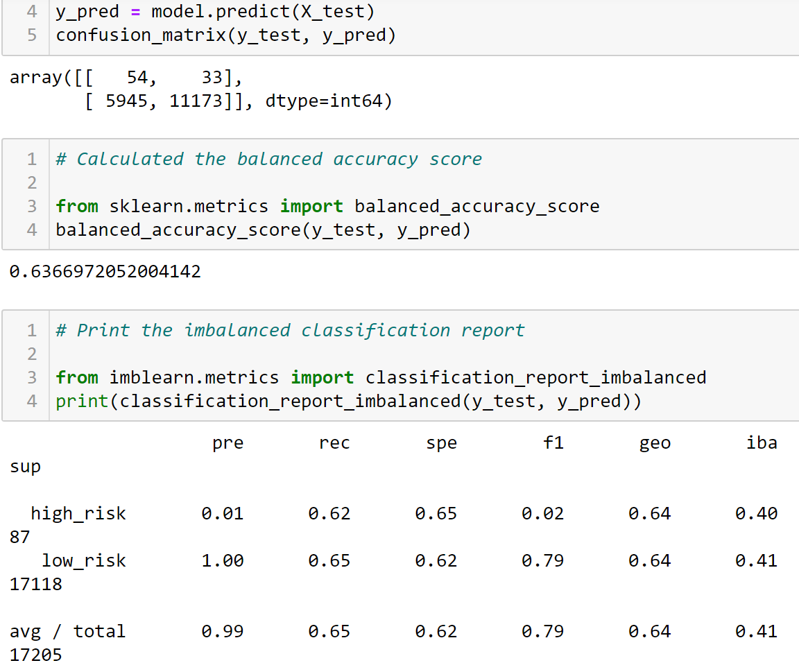Click the 'sup' header label

point(25,467)
